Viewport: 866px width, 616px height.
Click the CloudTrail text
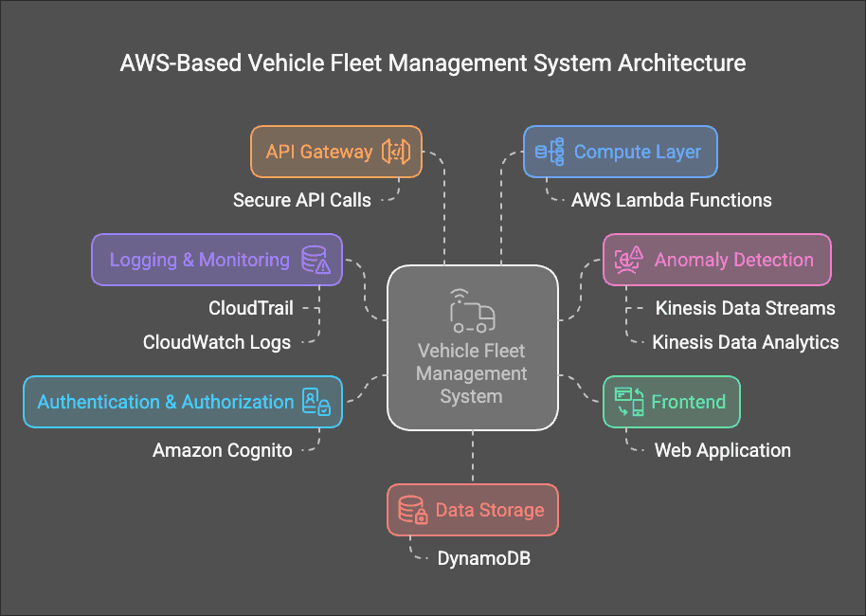(251, 308)
